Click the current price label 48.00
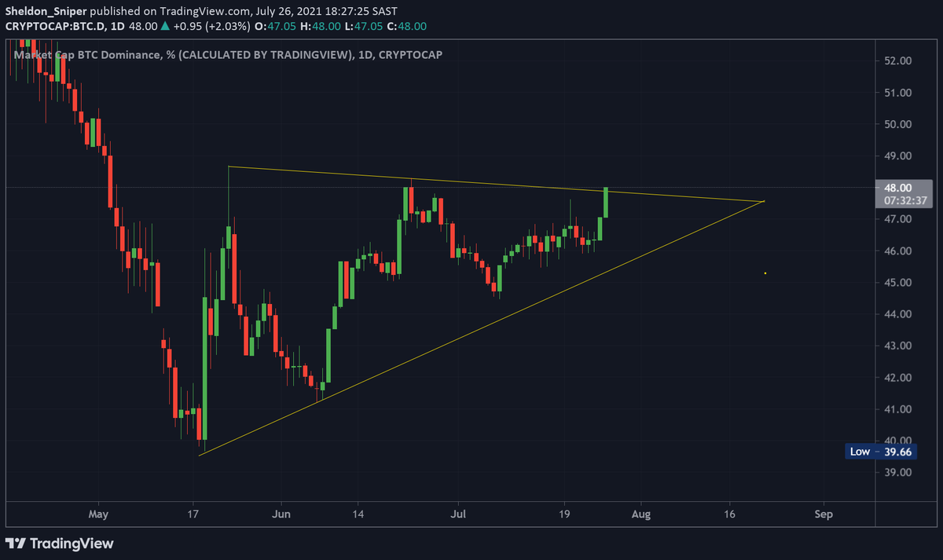943x560 pixels. [x=897, y=188]
